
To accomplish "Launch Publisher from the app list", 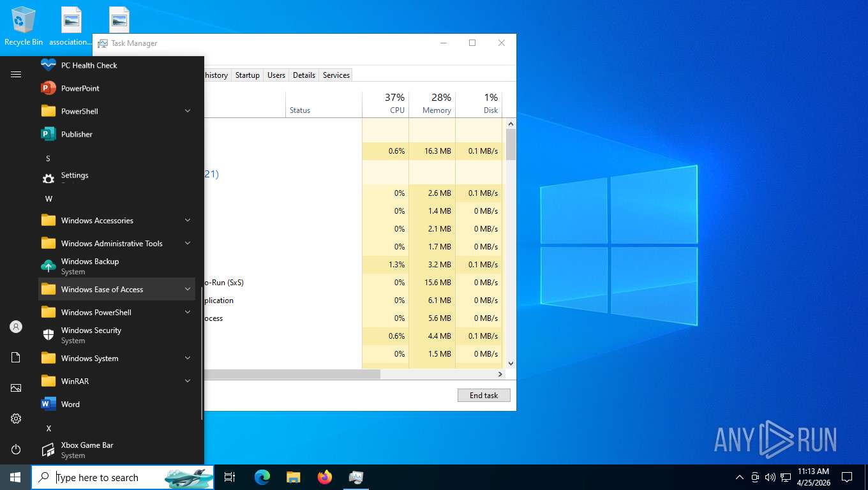I will pos(117,134).
